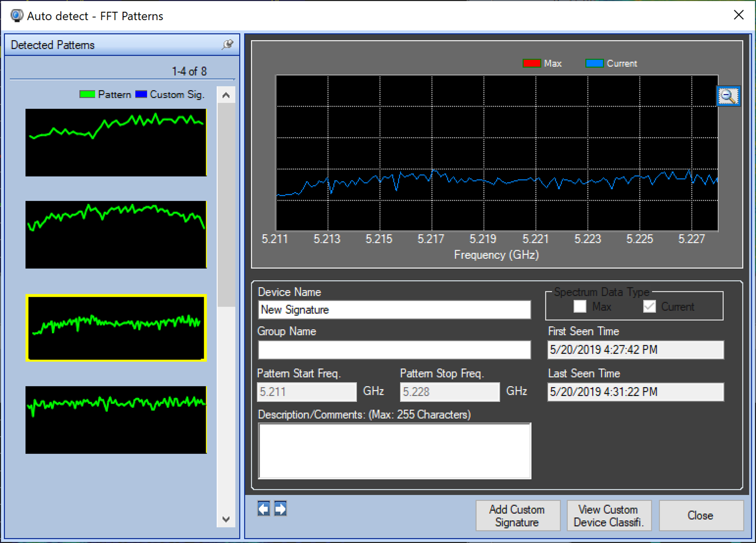Click the scroll-up arrow in pattern list
Viewport: 756px width, 543px height.
226,96
